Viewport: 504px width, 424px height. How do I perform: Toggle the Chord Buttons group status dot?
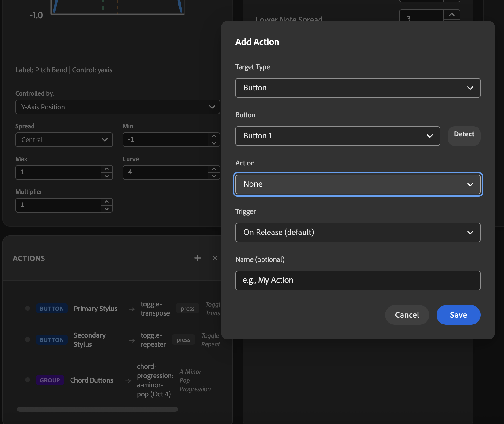coord(28,380)
